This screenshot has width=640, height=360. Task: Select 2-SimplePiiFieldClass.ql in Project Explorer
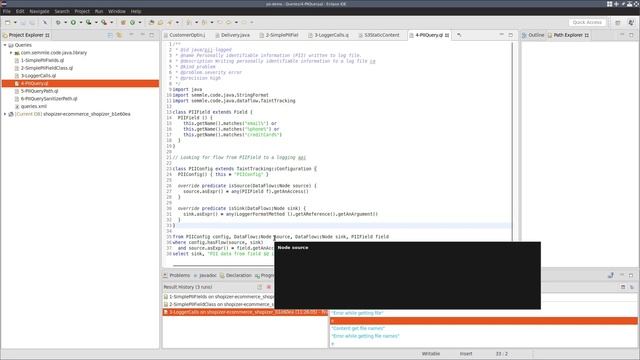pyautogui.click(x=47, y=68)
